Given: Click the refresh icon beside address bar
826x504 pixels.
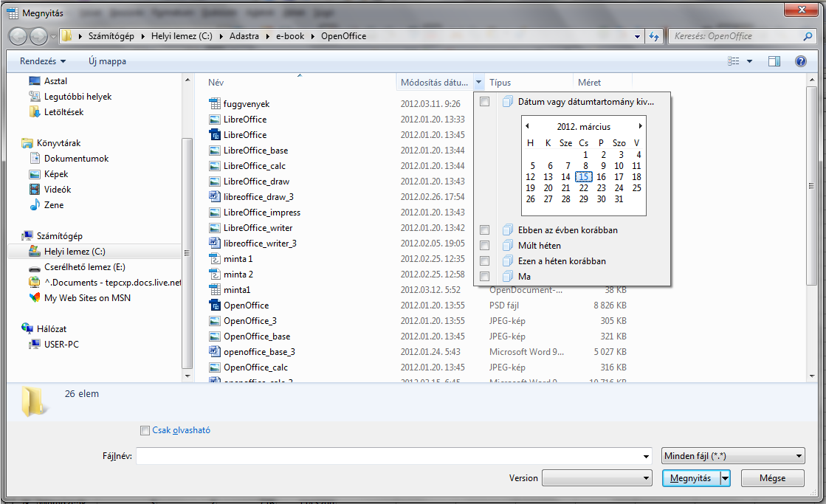Looking at the screenshot, I should (654, 36).
